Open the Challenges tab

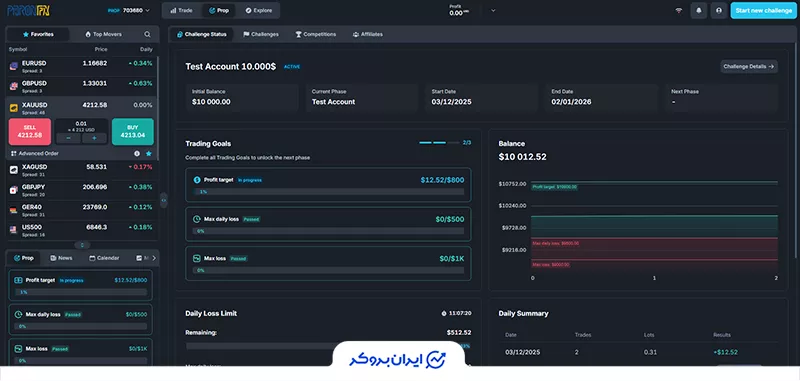coord(261,34)
